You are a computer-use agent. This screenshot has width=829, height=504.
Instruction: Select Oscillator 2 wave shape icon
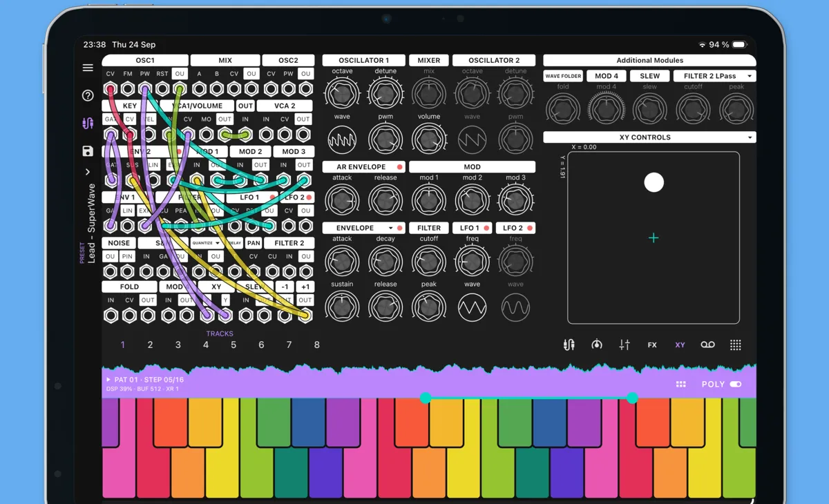click(x=473, y=140)
